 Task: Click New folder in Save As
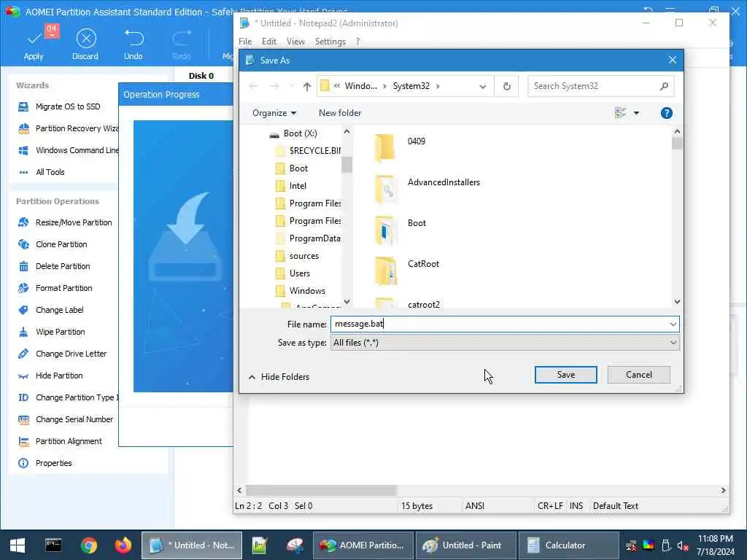pos(340,113)
